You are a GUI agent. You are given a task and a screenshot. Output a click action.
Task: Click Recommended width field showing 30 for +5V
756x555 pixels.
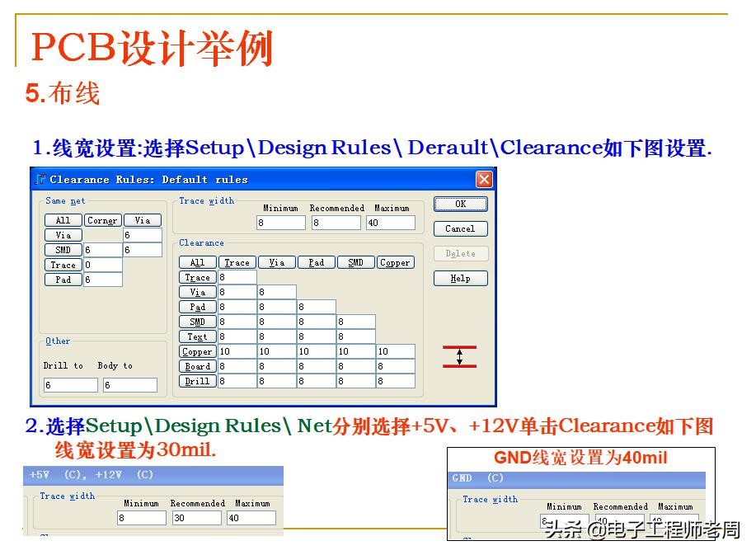coord(196,518)
